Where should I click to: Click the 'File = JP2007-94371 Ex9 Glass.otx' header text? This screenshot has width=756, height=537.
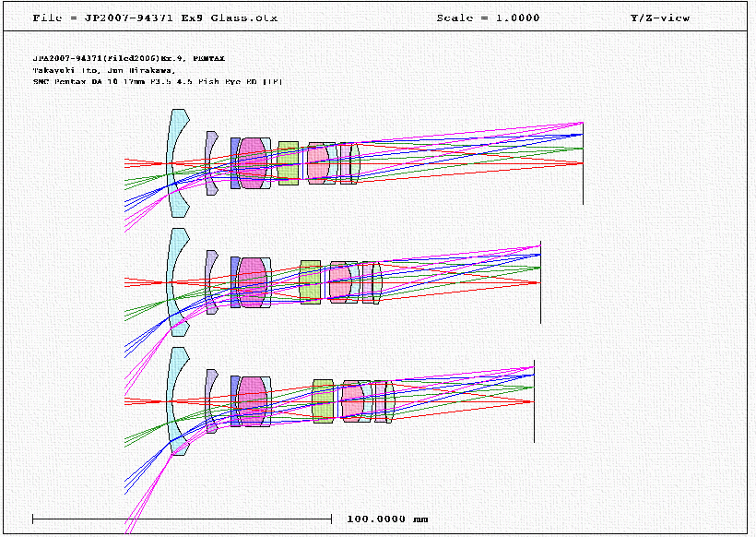155,18
